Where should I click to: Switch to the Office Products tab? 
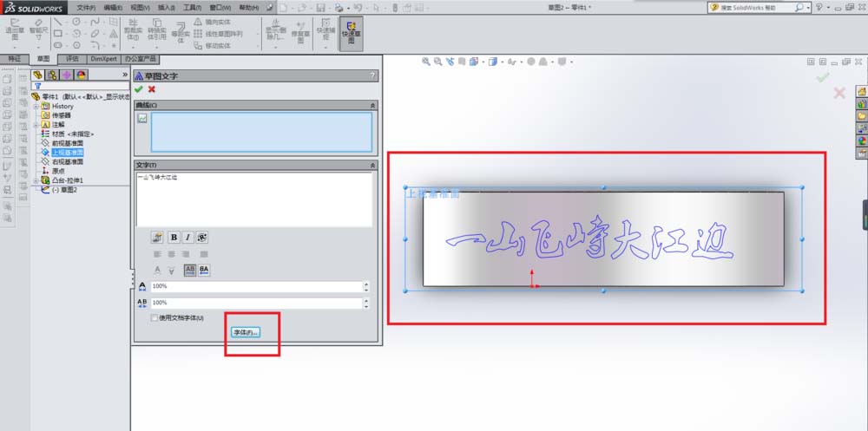[140, 59]
